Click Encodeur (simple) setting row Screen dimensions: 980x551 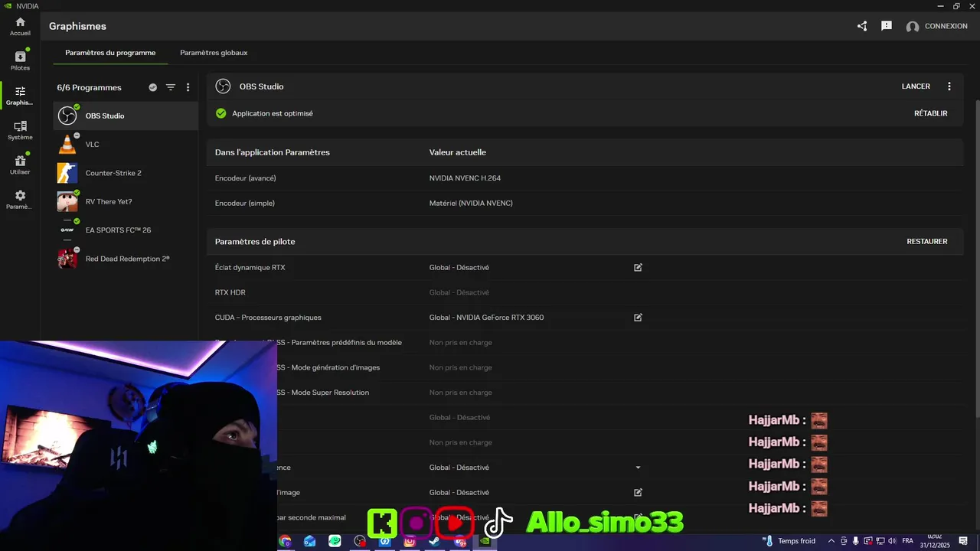pos(585,203)
